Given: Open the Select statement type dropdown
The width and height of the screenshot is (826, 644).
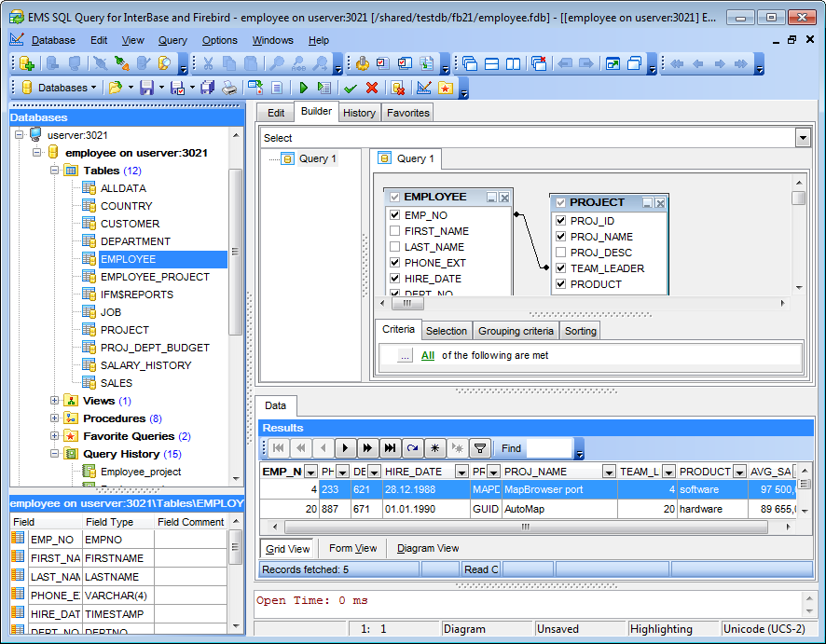Looking at the screenshot, I should (x=803, y=138).
